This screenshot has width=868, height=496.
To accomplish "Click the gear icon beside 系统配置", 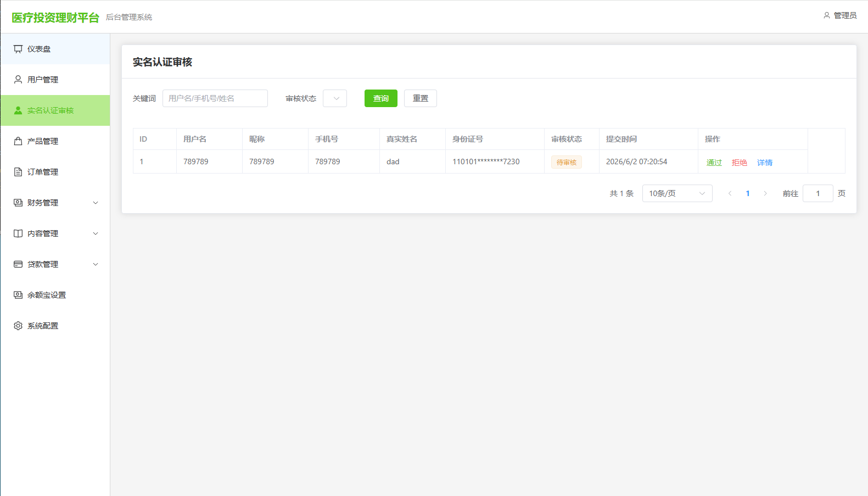I will pos(18,326).
